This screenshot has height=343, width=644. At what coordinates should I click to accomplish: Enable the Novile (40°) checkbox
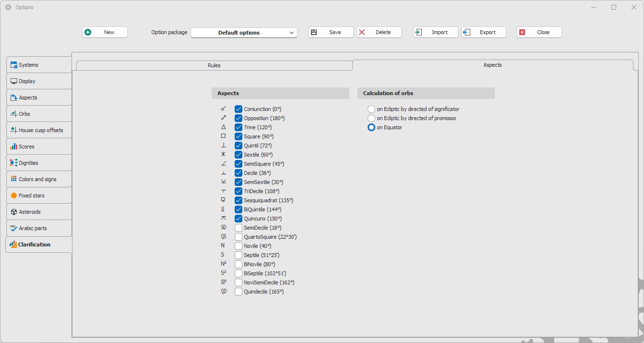click(x=239, y=246)
